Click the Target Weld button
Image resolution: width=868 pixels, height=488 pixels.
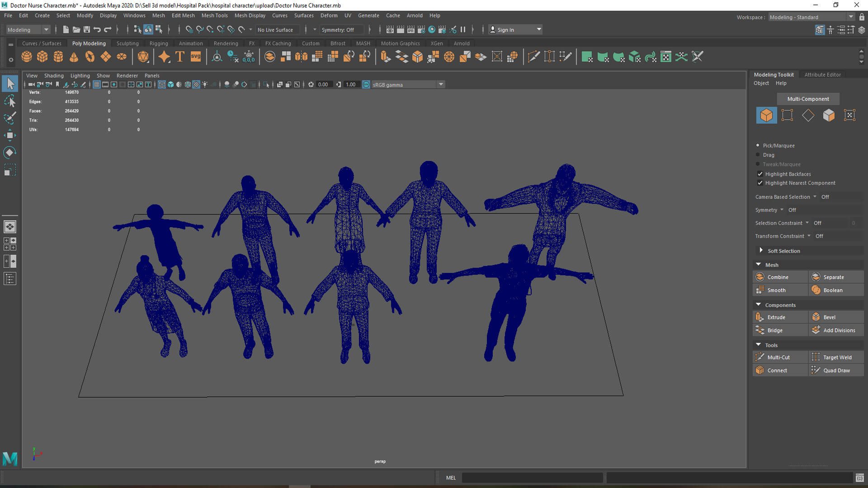pyautogui.click(x=836, y=357)
